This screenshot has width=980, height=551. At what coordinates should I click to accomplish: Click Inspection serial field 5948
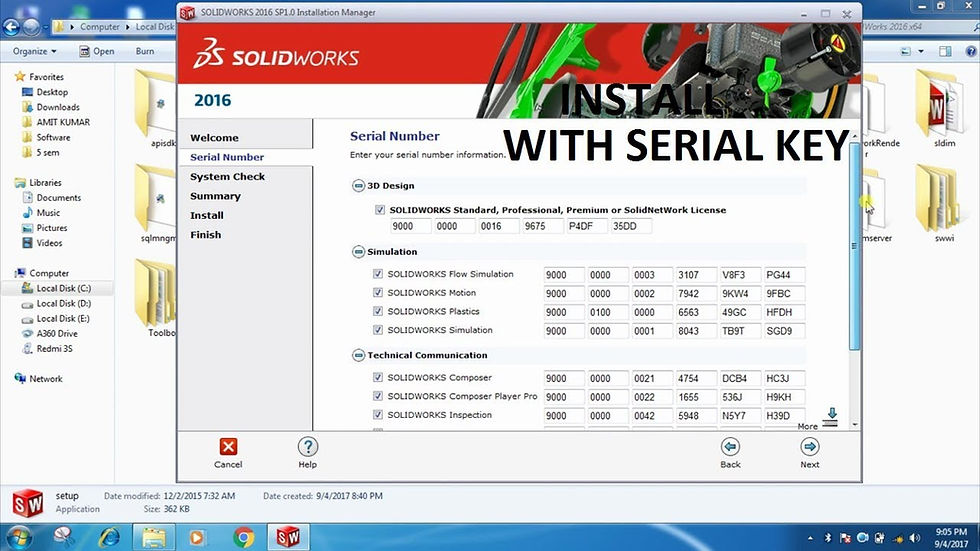pos(696,416)
